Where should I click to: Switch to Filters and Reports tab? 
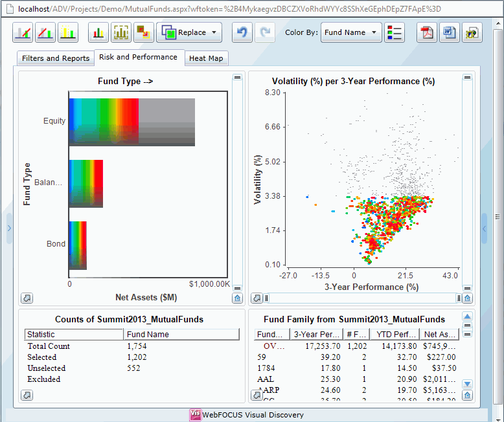56,58
